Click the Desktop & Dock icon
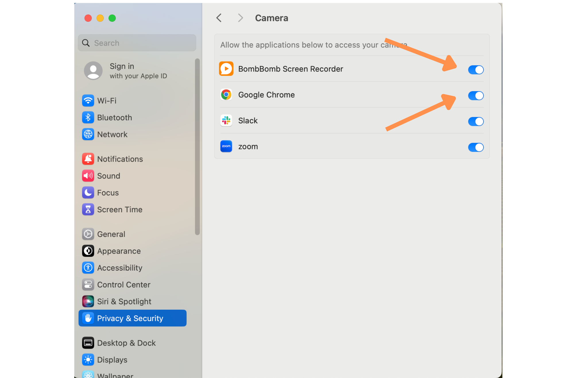 88,343
